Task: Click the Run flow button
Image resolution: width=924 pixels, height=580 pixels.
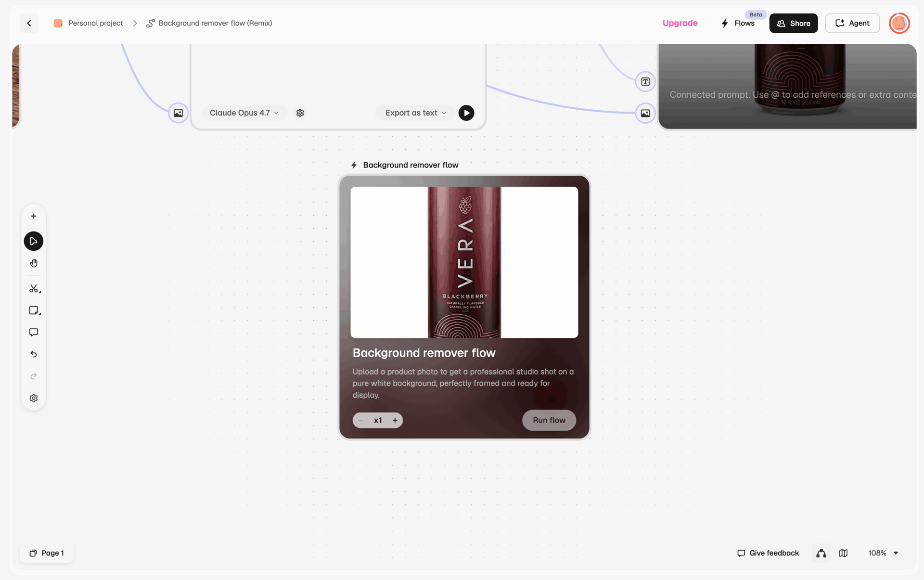Action: click(x=549, y=420)
